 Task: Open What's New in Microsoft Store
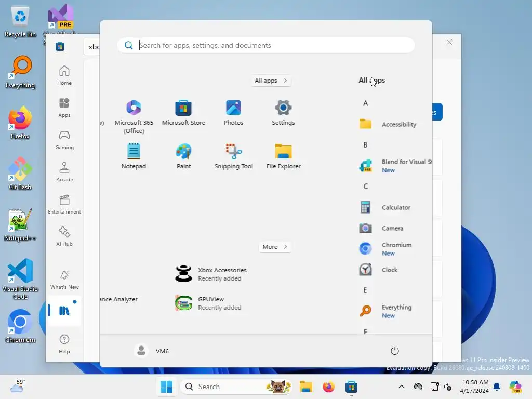point(64,280)
